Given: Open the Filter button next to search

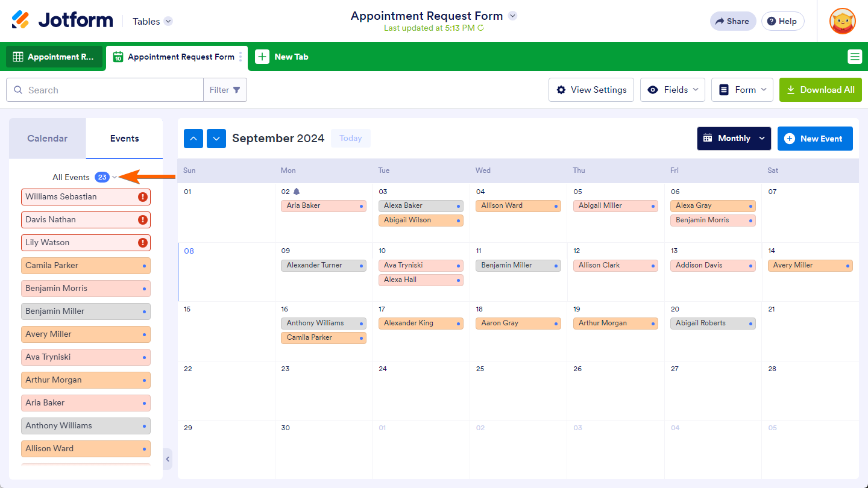Looking at the screenshot, I should click(225, 90).
